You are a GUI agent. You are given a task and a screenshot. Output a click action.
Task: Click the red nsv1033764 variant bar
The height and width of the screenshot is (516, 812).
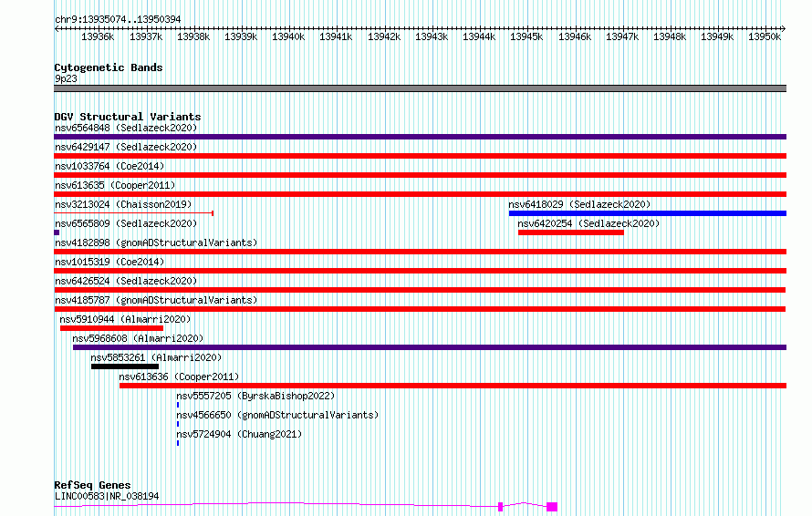point(420,175)
